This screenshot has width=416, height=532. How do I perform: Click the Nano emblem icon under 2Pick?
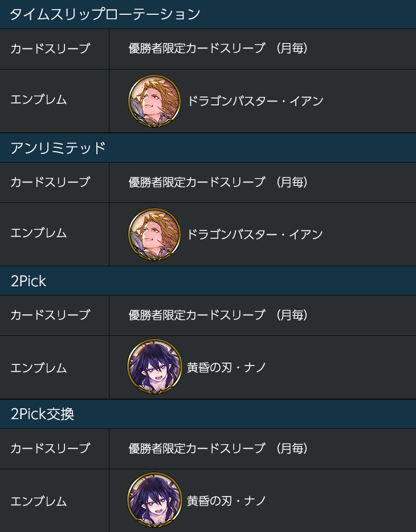click(x=154, y=367)
